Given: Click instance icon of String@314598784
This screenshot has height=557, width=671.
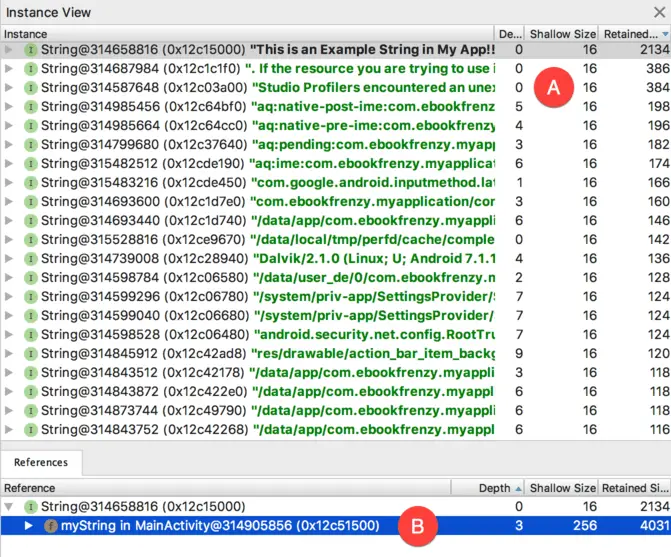Looking at the screenshot, I should [30, 278].
